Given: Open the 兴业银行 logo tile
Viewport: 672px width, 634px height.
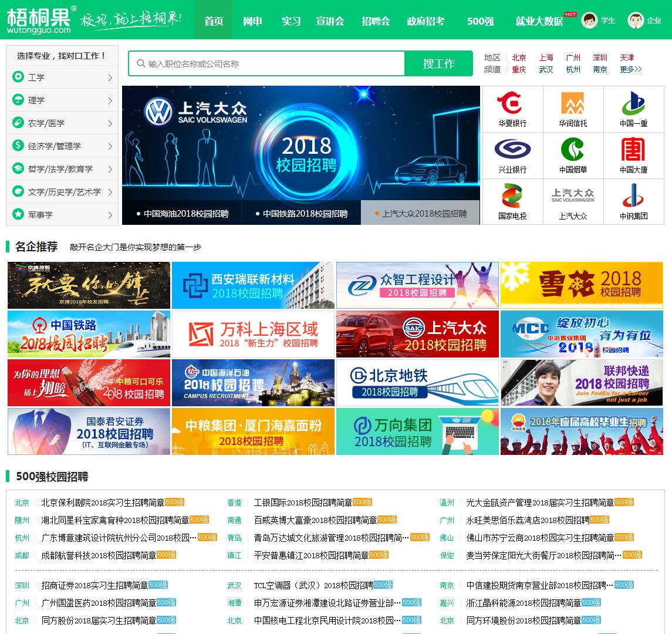Looking at the screenshot, I should tap(512, 155).
